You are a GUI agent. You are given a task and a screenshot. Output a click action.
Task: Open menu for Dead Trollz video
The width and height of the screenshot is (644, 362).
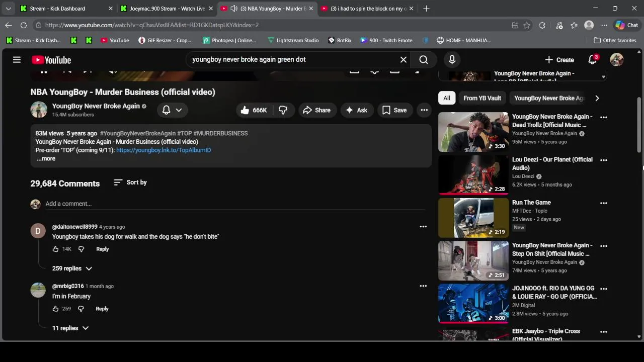point(604,117)
